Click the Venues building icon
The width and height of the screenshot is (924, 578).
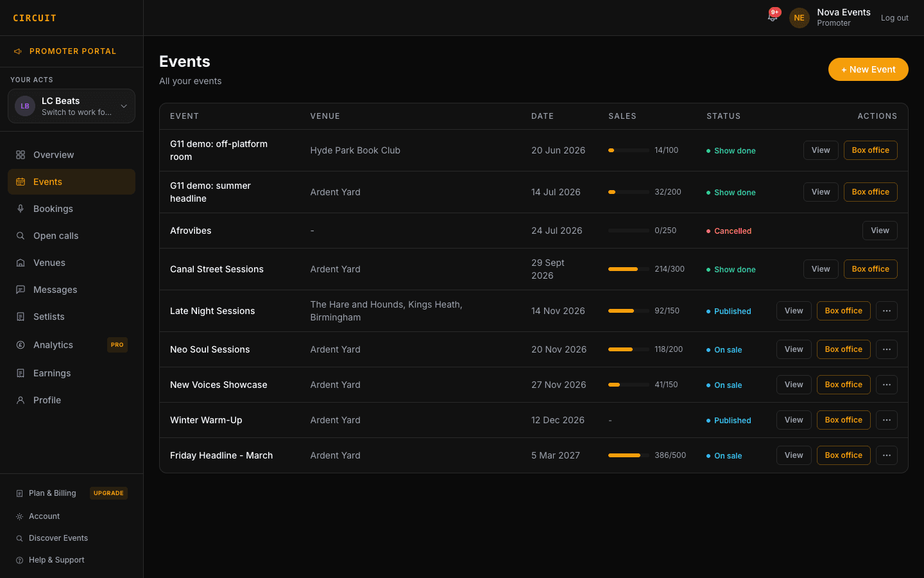pos(21,263)
